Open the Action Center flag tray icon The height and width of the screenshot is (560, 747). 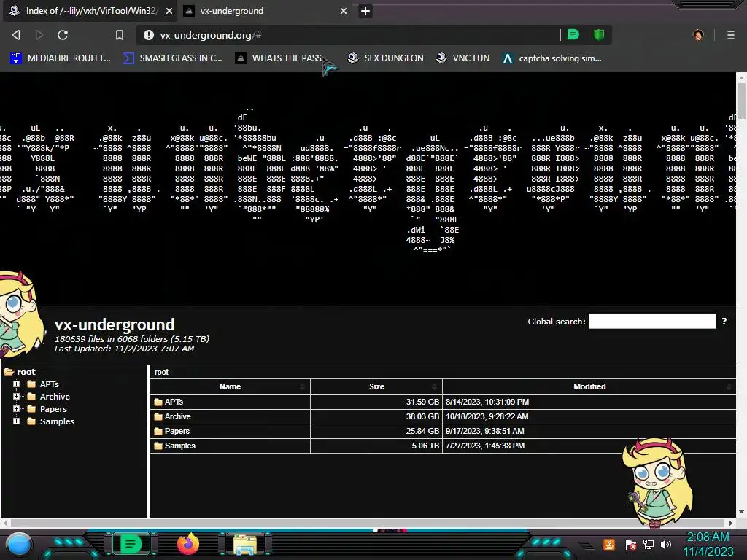point(631,544)
